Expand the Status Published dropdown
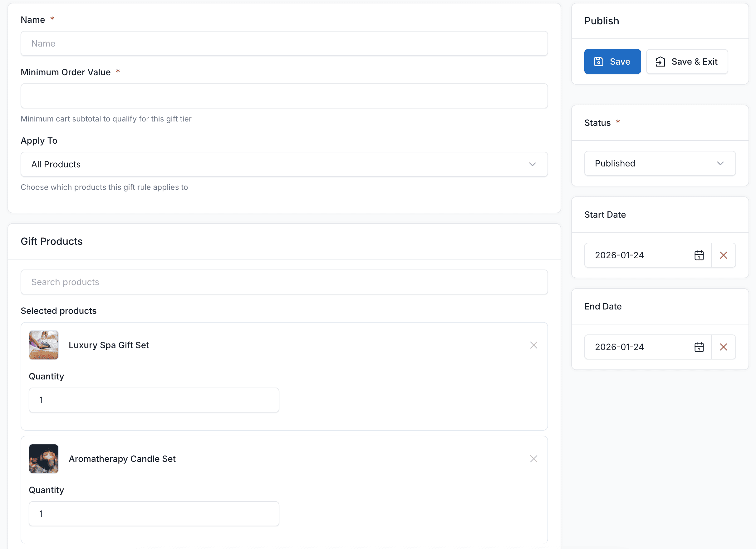Screen dimensions: 756x549 (x=659, y=163)
